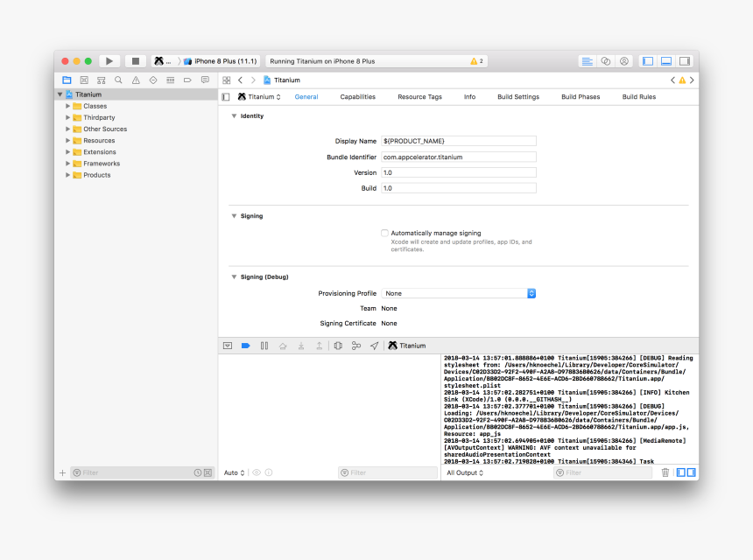Open the Find navigator

118,80
